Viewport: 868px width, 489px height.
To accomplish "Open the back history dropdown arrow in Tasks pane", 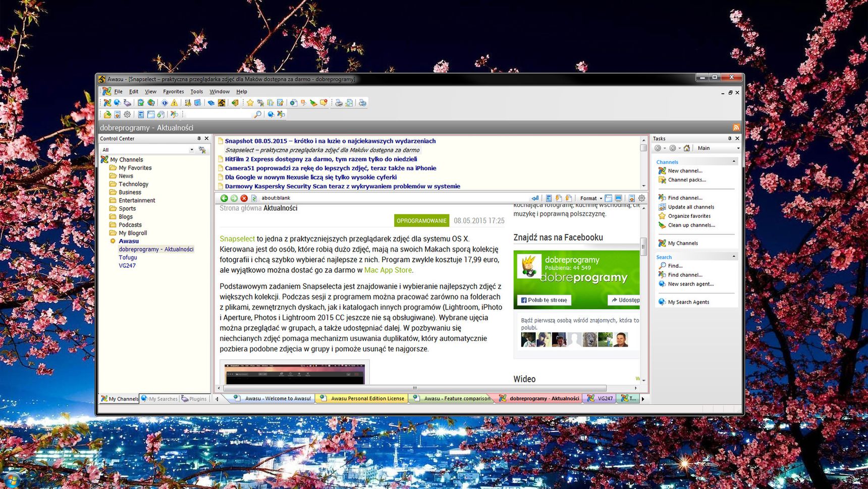I will [665, 148].
